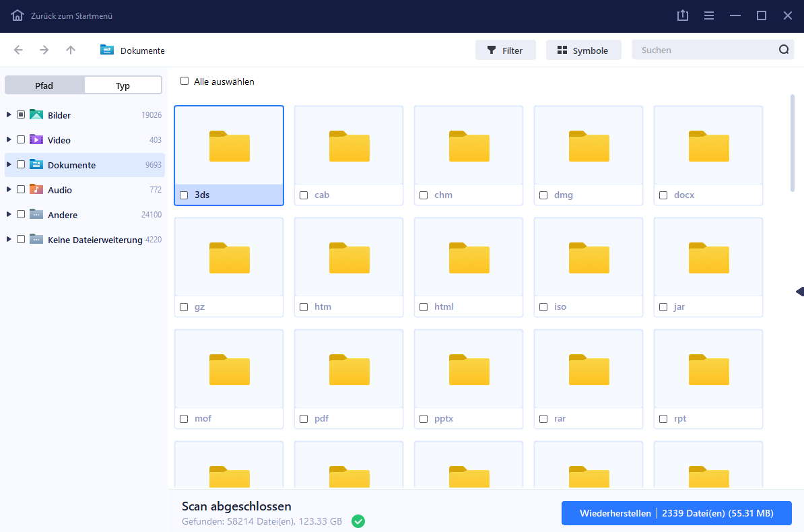Expand the Keine Dateierweiterung tree node
Viewport: 804px width, 532px height.
(x=9, y=239)
